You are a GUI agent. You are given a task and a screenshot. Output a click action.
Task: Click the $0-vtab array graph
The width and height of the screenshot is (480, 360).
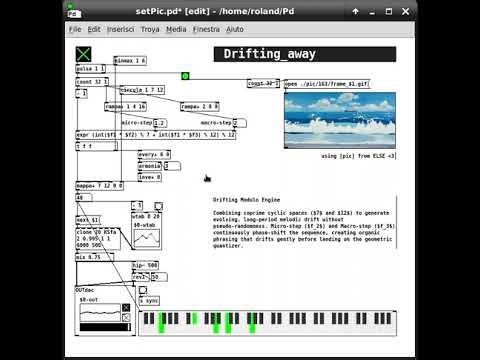coord(147,238)
